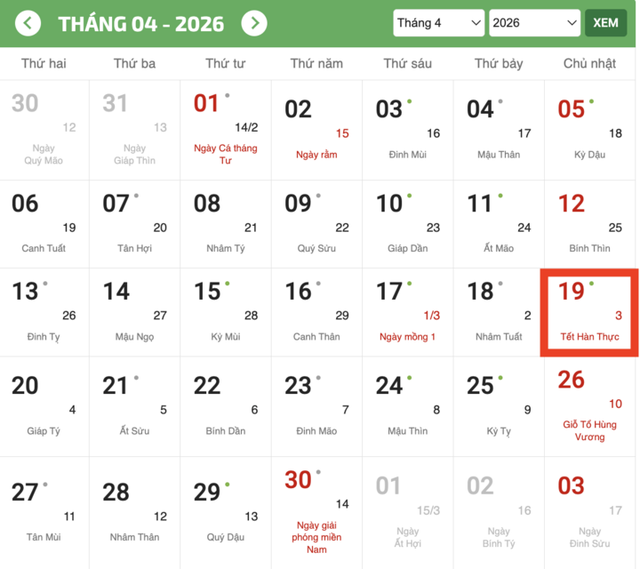Select highlighted date 19 Tết Hàn Thực
This screenshot has height=569, width=640.
tap(589, 312)
